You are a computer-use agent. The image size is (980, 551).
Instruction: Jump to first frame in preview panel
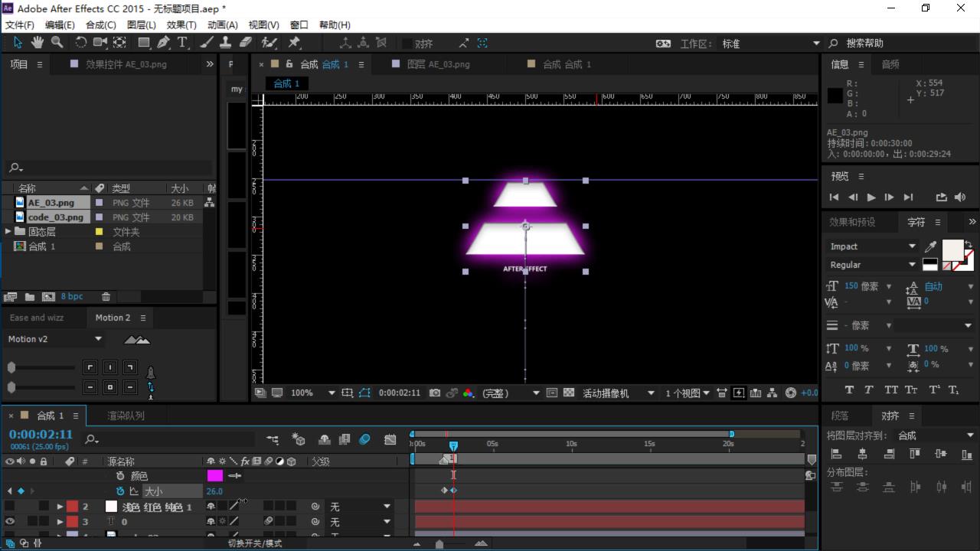click(x=835, y=197)
